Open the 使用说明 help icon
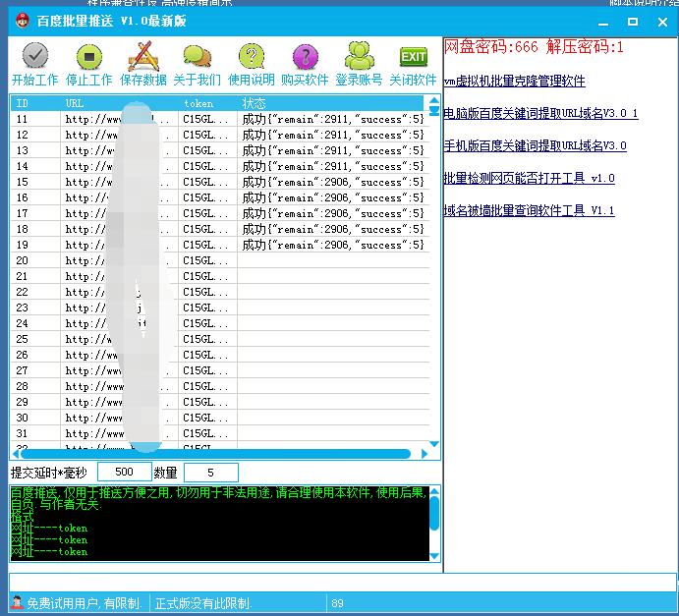679x616 pixels. tap(252, 57)
